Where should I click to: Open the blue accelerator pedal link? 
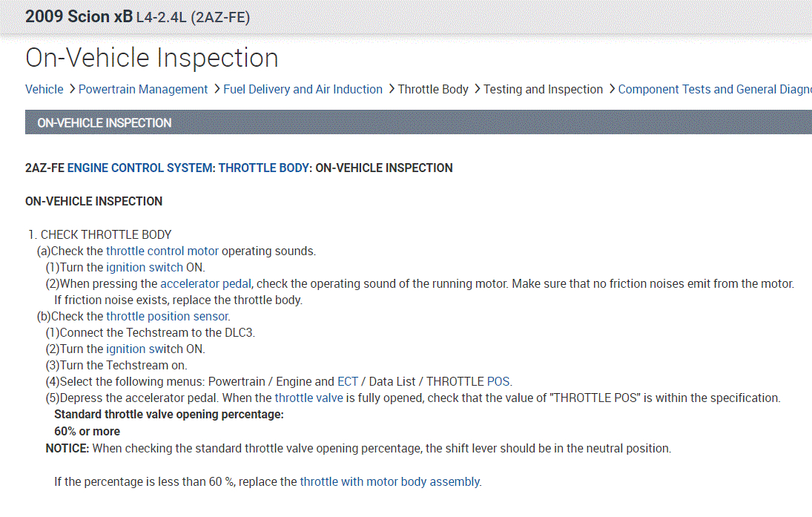(206, 284)
